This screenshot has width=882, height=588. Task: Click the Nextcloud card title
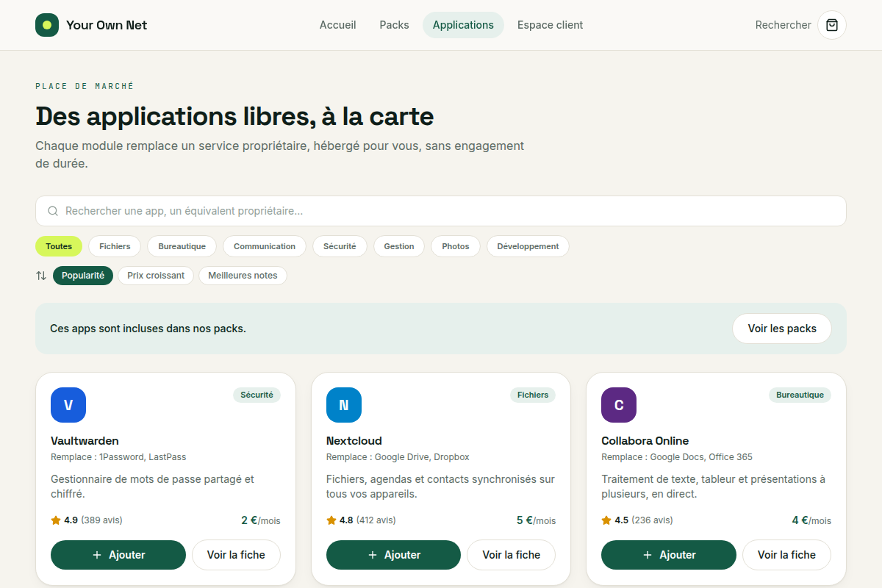[x=354, y=441]
